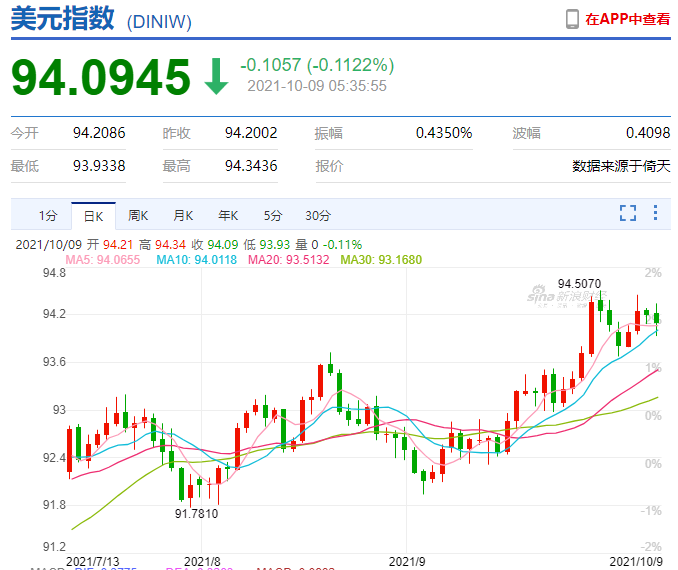Select the 日K daily candlestick tab
Screen dimensions: 678x570
point(93,215)
